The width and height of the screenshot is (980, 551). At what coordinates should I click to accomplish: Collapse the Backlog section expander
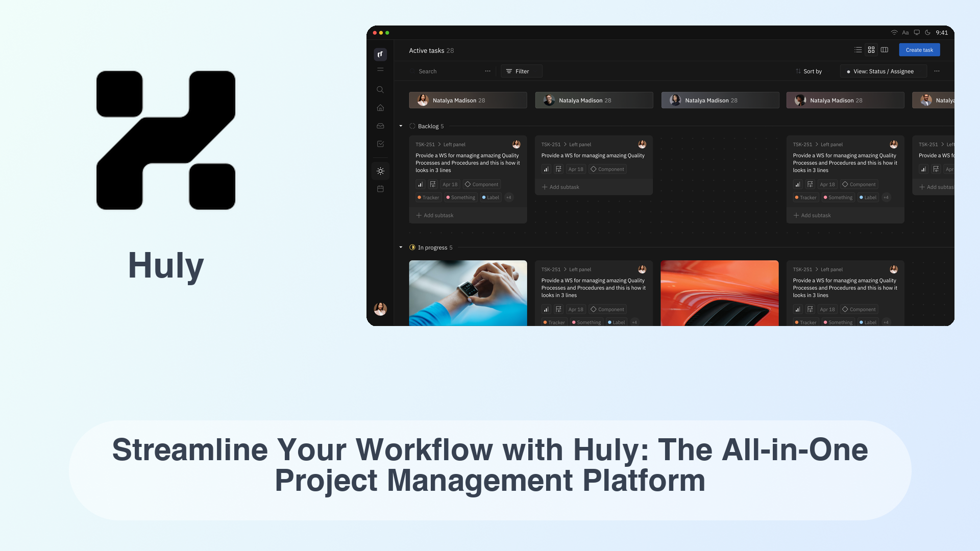pyautogui.click(x=401, y=126)
